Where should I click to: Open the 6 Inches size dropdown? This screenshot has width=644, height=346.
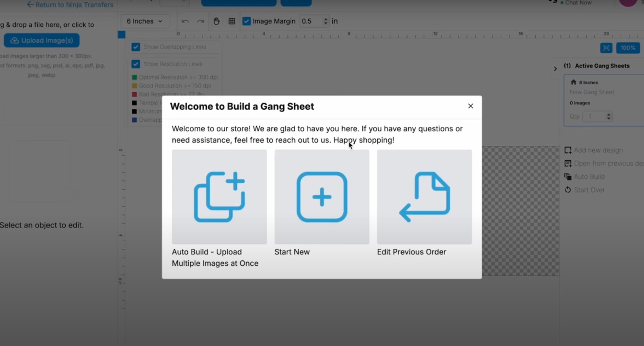coord(145,21)
